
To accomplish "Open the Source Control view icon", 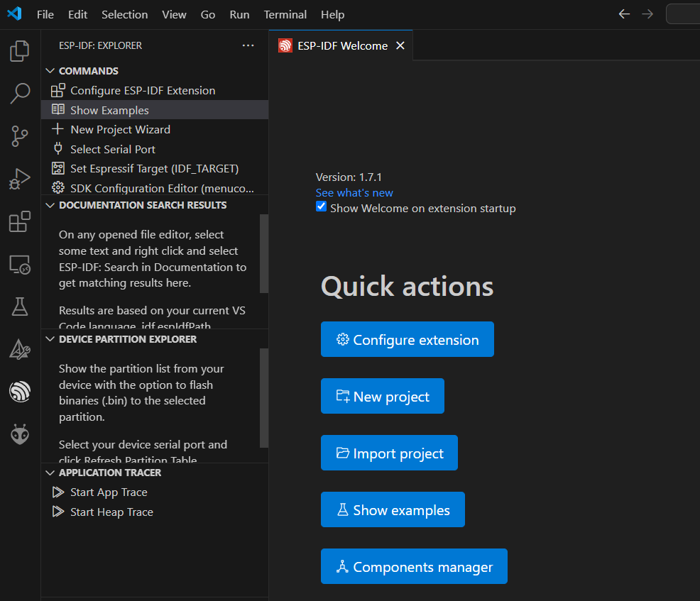I will click(x=20, y=136).
